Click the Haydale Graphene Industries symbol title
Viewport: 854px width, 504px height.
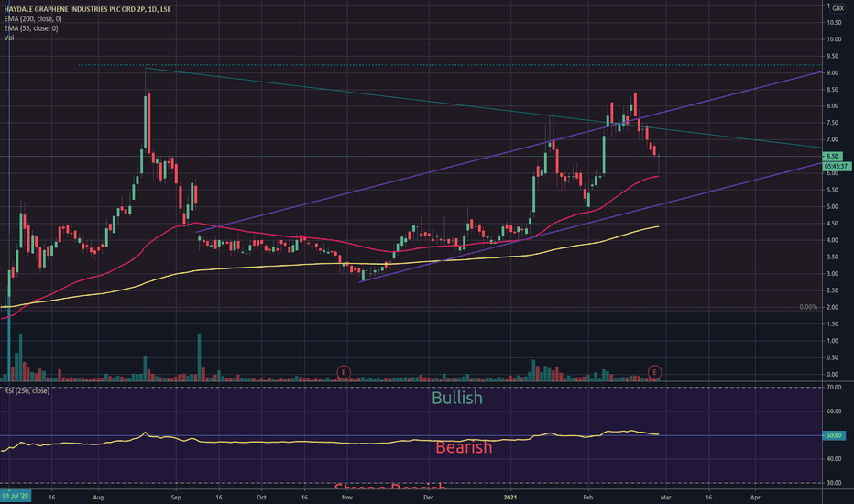coord(87,9)
